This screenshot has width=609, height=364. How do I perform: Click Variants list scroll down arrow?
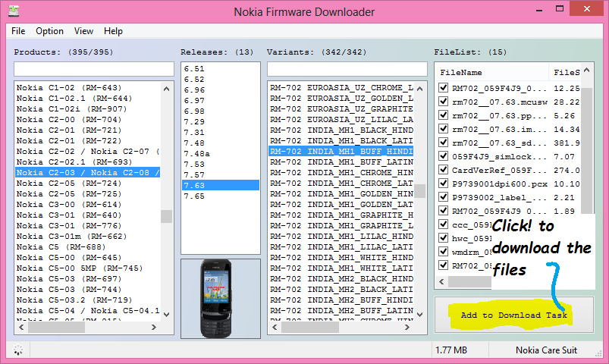[x=419, y=314]
